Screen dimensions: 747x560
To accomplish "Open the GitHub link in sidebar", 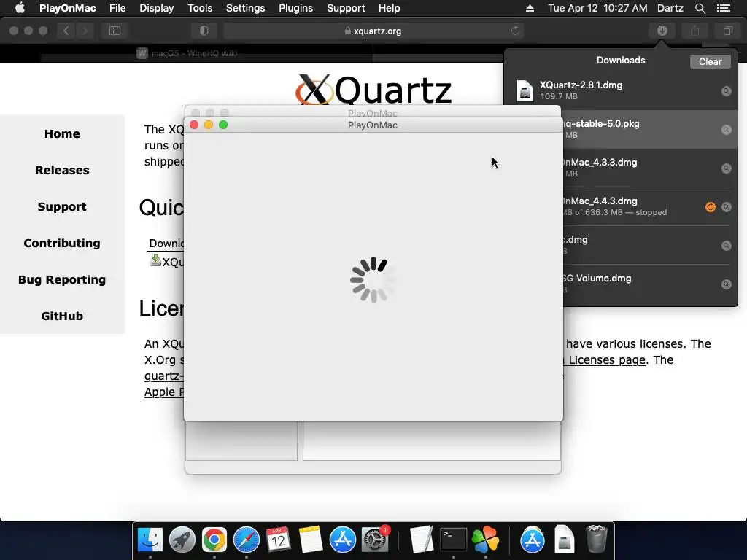I will (62, 316).
